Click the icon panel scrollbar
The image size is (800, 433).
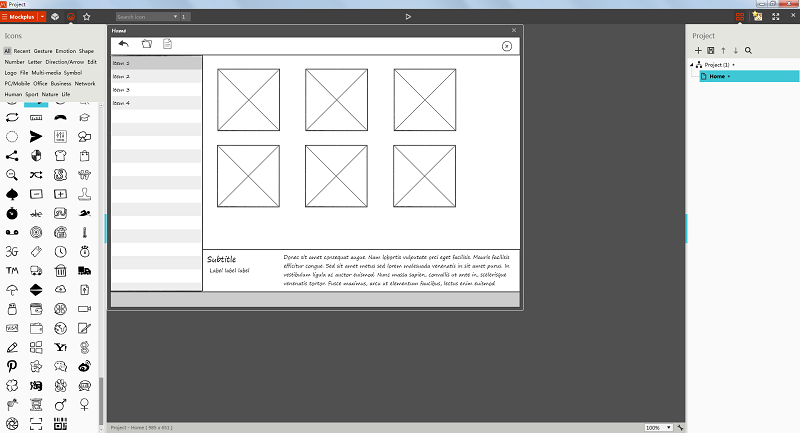101,403
